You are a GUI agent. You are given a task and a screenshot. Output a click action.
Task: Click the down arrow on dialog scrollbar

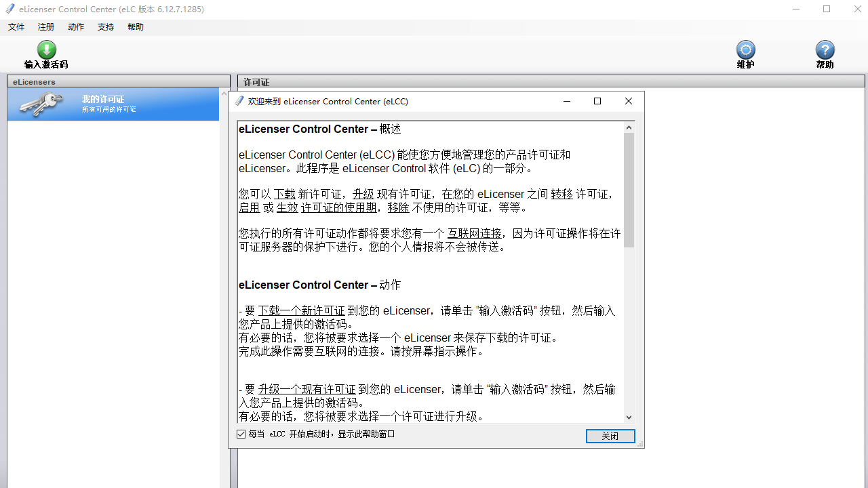point(629,416)
